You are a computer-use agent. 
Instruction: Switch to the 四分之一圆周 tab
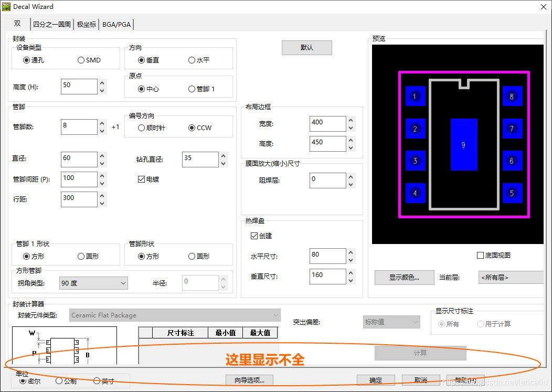pyautogui.click(x=52, y=24)
